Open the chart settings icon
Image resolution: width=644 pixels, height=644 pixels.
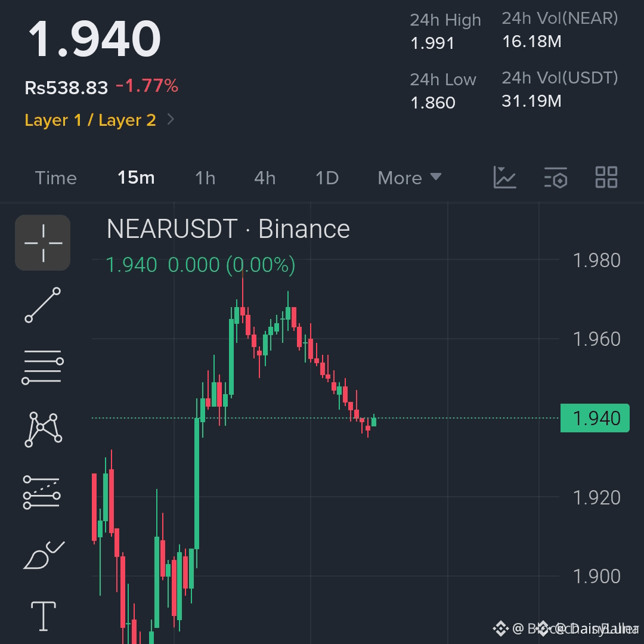[x=556, y=178]
